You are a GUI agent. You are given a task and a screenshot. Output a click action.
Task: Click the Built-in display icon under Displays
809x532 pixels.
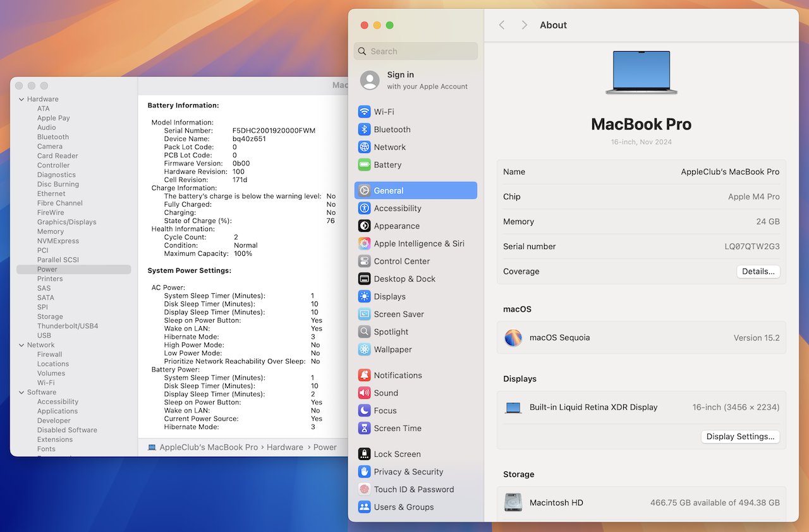(513, 408)
